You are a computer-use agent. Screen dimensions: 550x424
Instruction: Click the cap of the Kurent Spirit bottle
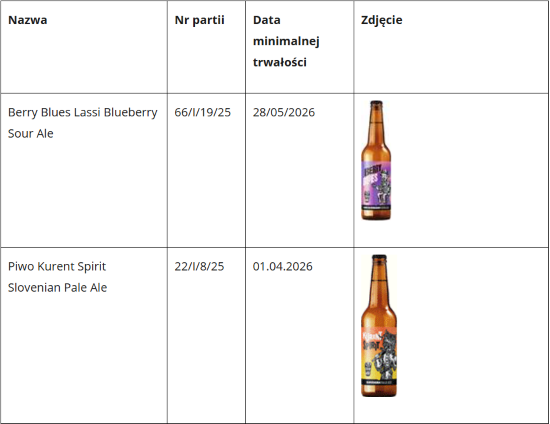(379, 258)
